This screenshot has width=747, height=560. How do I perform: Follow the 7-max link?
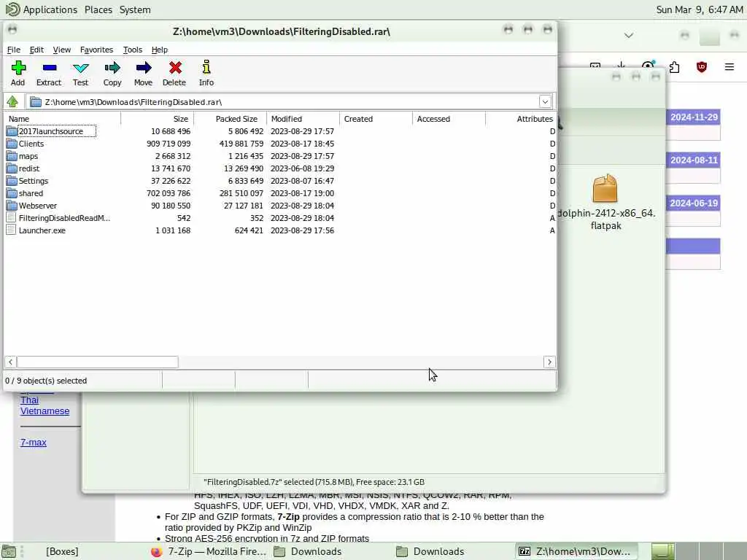[x=34, y=443]
